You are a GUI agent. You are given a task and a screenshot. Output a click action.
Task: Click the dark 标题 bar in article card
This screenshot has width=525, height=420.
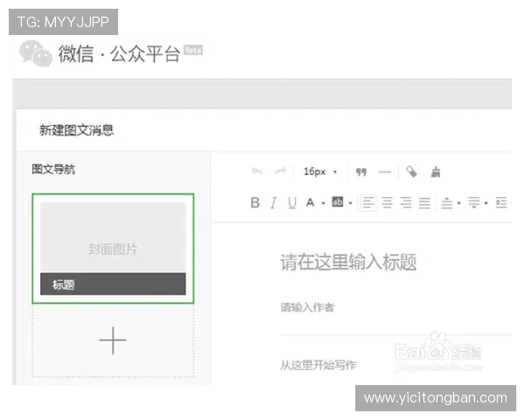click(113, 284)
